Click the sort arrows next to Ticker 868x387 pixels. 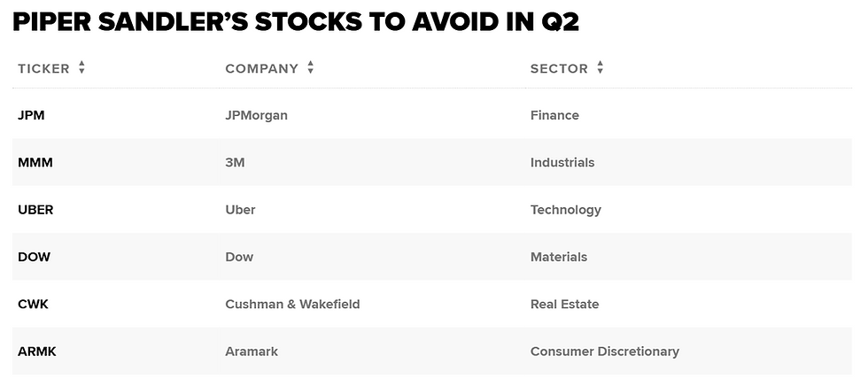point(81,68)
